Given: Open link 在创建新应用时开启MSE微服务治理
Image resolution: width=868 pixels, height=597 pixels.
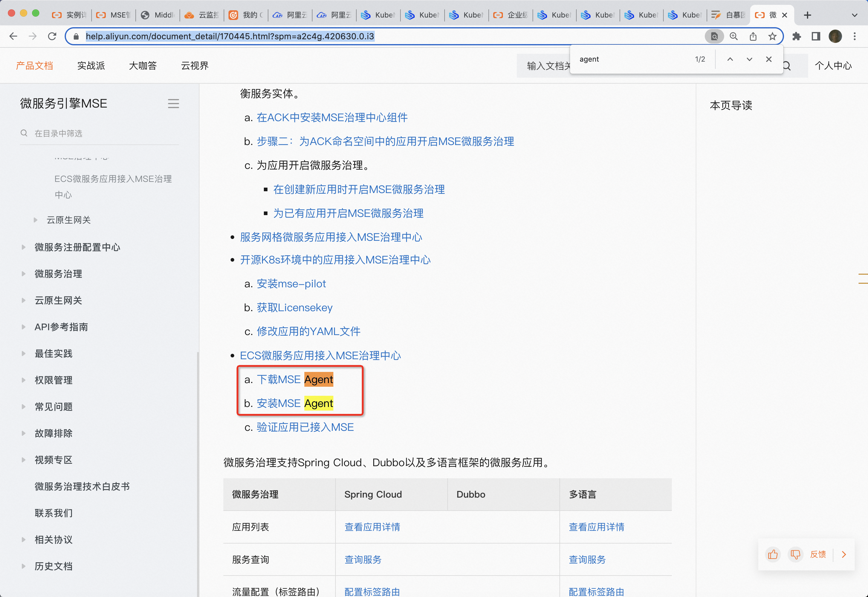Looking at the screenshot, I should pos(359,189).
